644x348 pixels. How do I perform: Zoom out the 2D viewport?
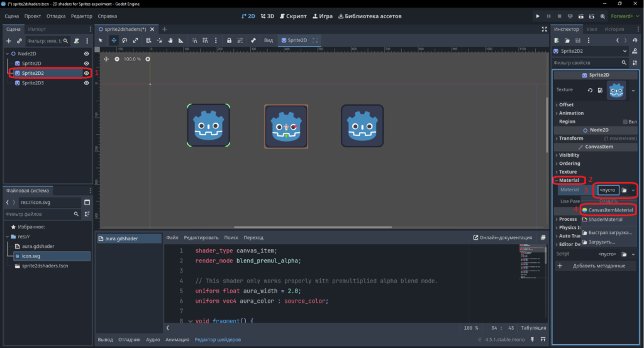click(x=117, y=59)
